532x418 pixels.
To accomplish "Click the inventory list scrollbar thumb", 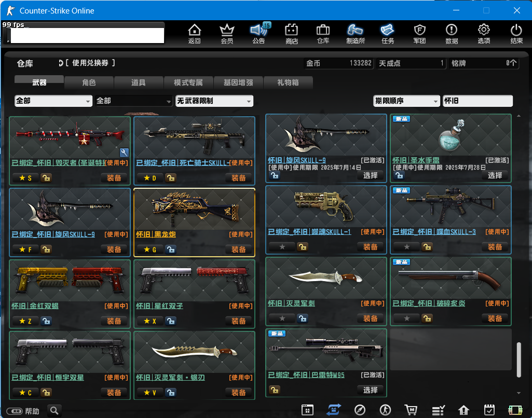I will pyautogui.click(x=519, y=360).
